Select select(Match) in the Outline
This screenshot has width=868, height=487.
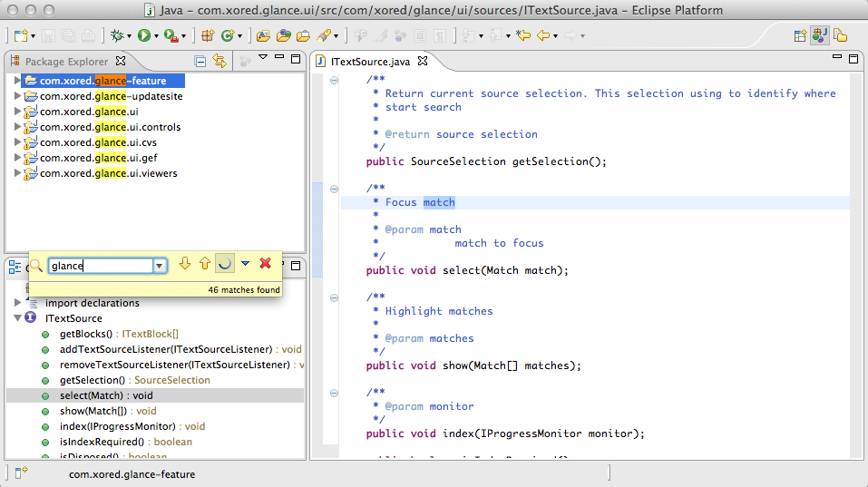coord(106,395)
